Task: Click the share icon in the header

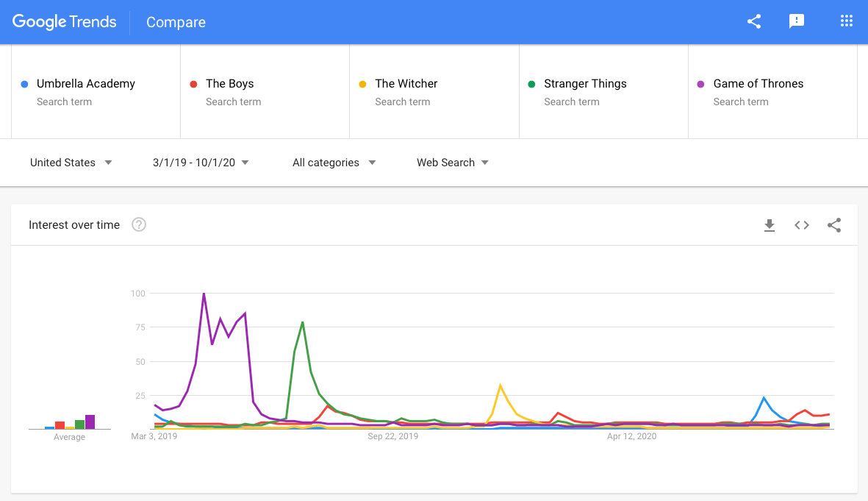Action: pos(754,21)
